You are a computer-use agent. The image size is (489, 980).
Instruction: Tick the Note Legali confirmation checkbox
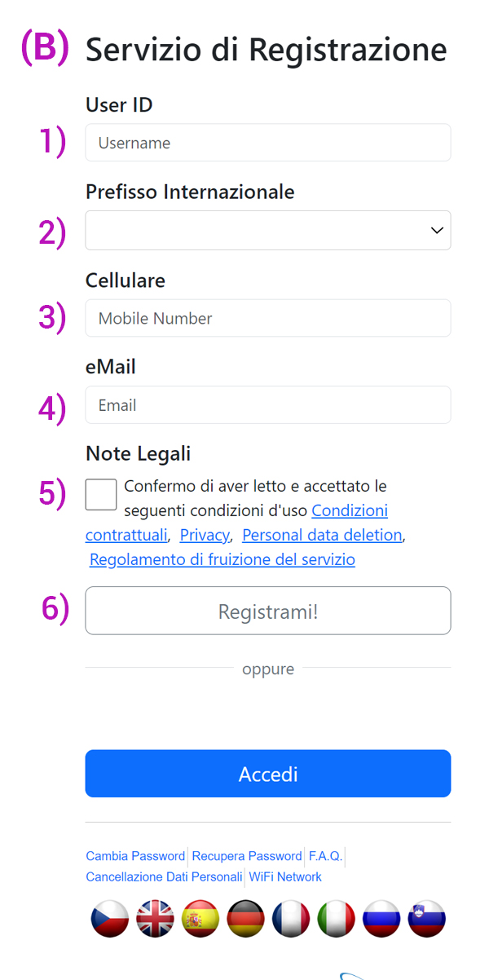tap(101, 495)
